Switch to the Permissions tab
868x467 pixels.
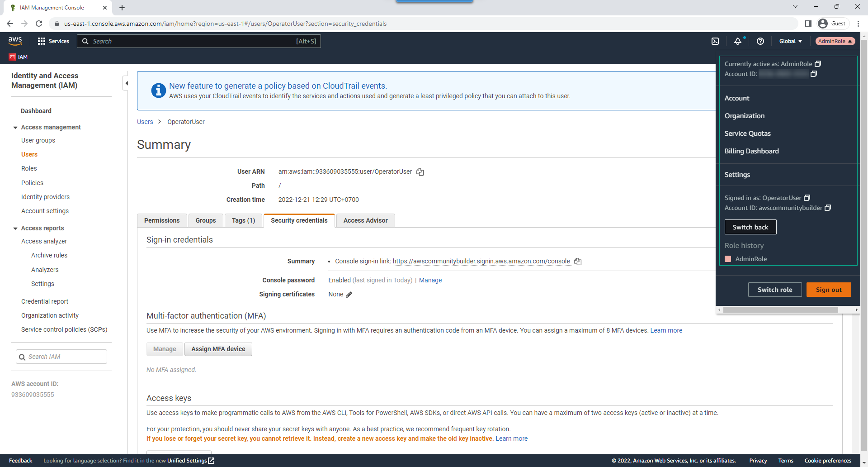pos(162,220)
